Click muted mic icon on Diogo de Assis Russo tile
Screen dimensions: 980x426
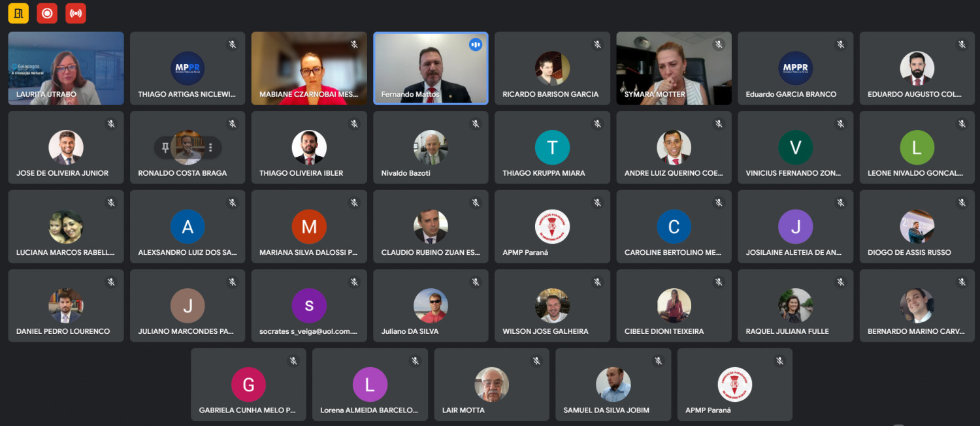tap(962, 203)
